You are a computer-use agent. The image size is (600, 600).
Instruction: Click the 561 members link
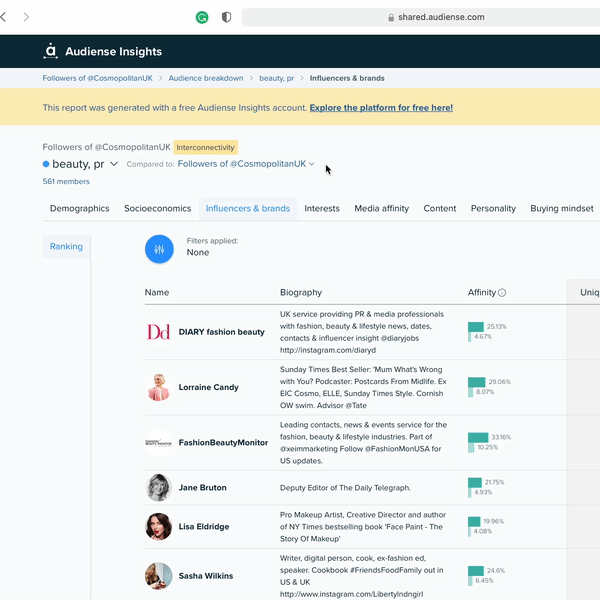[66, 181]
